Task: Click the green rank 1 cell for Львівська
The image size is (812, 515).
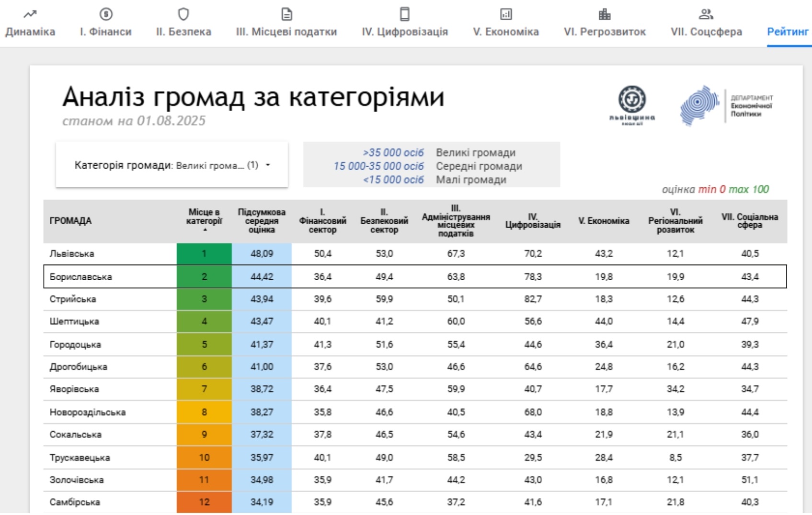Action: [204, 253]
